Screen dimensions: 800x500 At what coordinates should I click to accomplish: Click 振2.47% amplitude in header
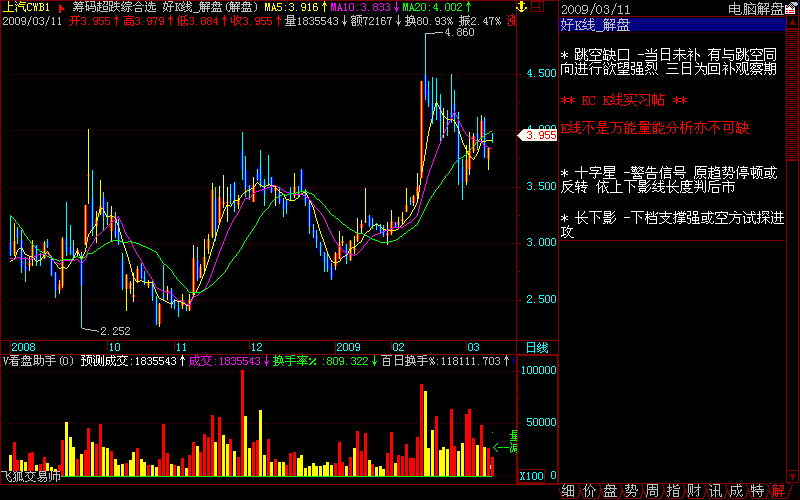click(x=480, y=21)
